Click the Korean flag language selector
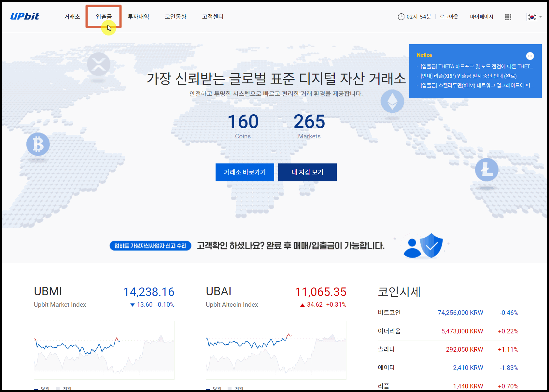The height and width of the screenshot is (392, 549). click(531, 16)
